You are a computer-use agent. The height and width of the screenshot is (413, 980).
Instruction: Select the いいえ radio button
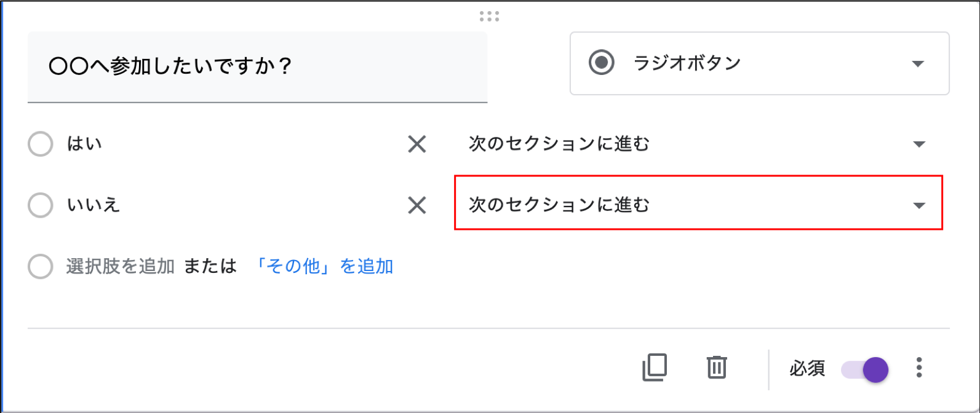click(41, 205)
